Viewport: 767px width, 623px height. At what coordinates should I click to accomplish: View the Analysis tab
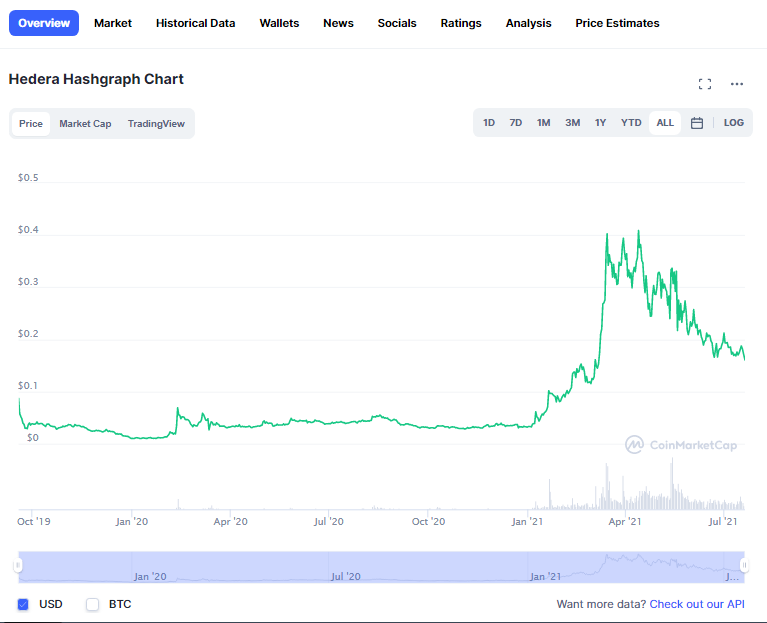point(528,23)
